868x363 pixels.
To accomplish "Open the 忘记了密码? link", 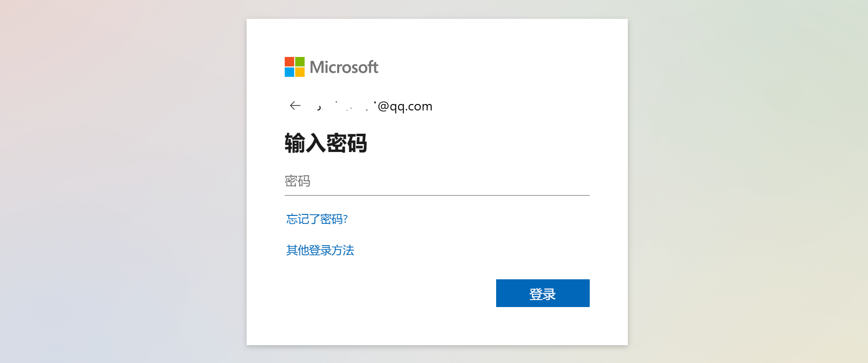I will (317, 219).
